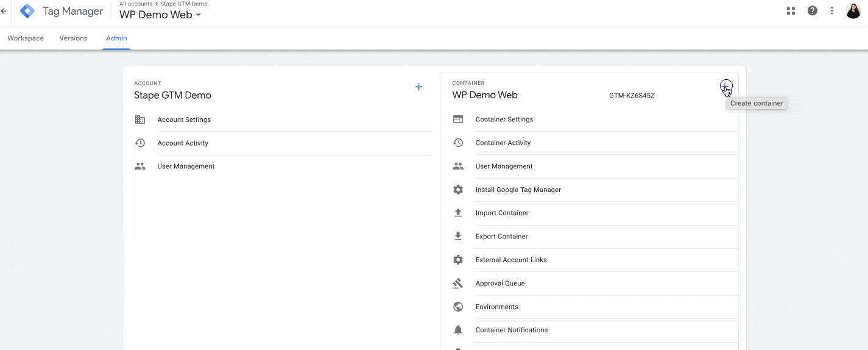Image resolution: width=868 pixels, height=350 pixels.
Task: Click the All accounts breadcrumb link
Action: (135, 4)
